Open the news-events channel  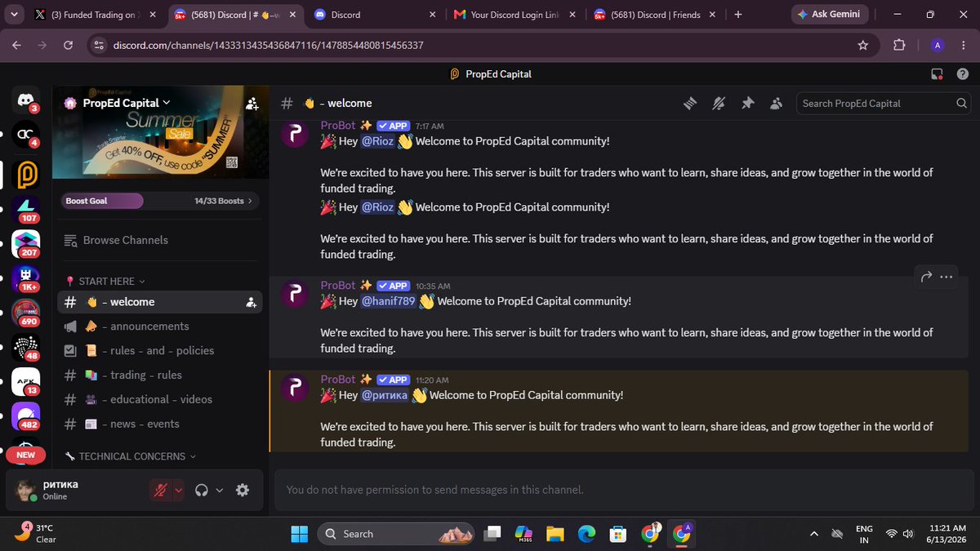(x=160, y=424)
